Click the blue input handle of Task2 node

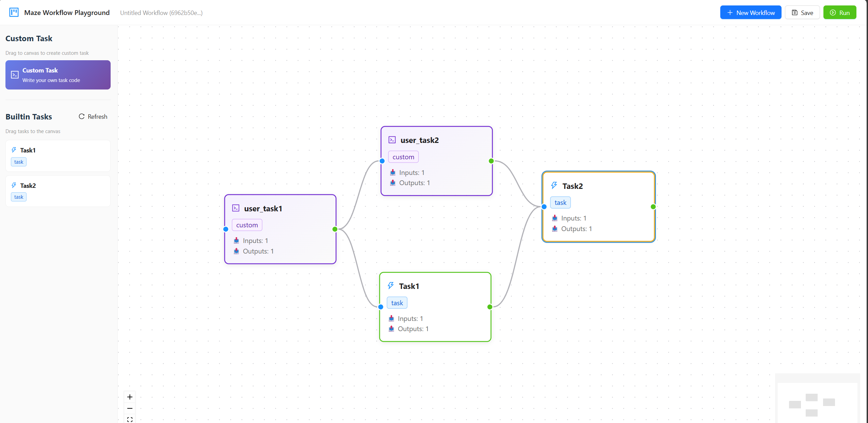[x=544, y=207]
